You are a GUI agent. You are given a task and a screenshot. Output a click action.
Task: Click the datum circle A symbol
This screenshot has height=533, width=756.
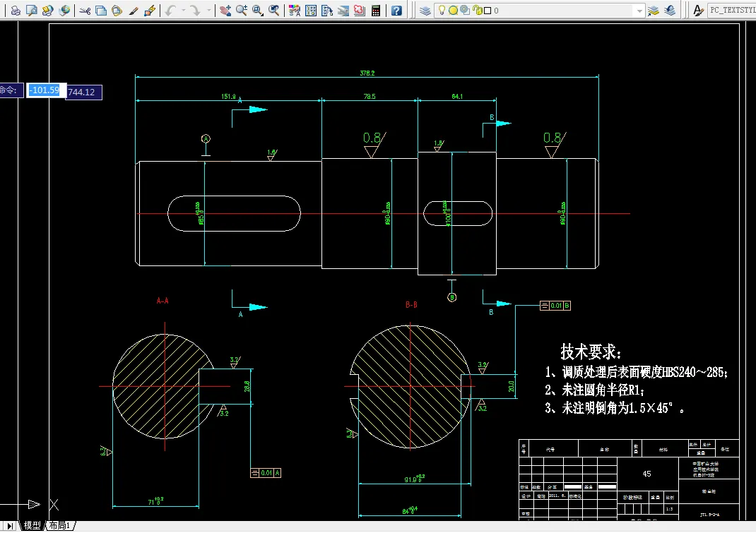tap(206, 139)
